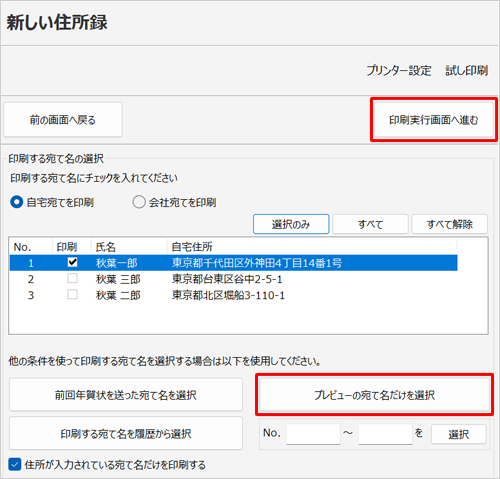Select name 秋葉一郎 in list
This screenshot has height=479, width=500.
(117, 263)
